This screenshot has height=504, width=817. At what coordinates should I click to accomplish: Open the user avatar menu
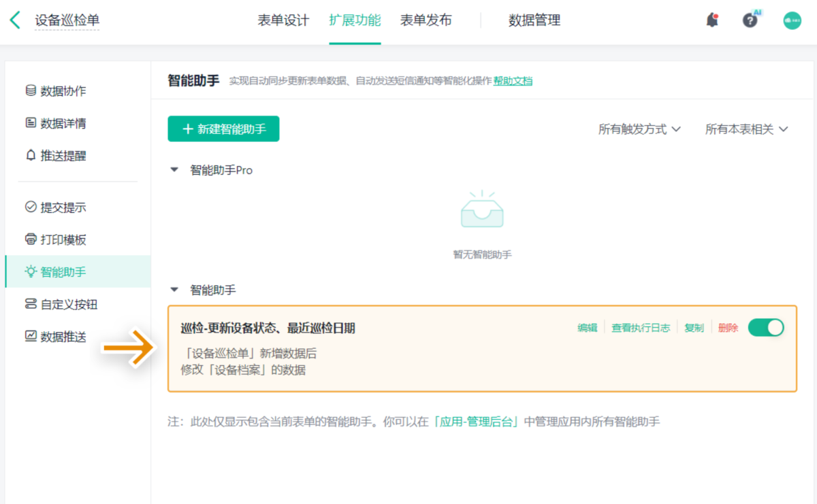click(x=792, y=20)
